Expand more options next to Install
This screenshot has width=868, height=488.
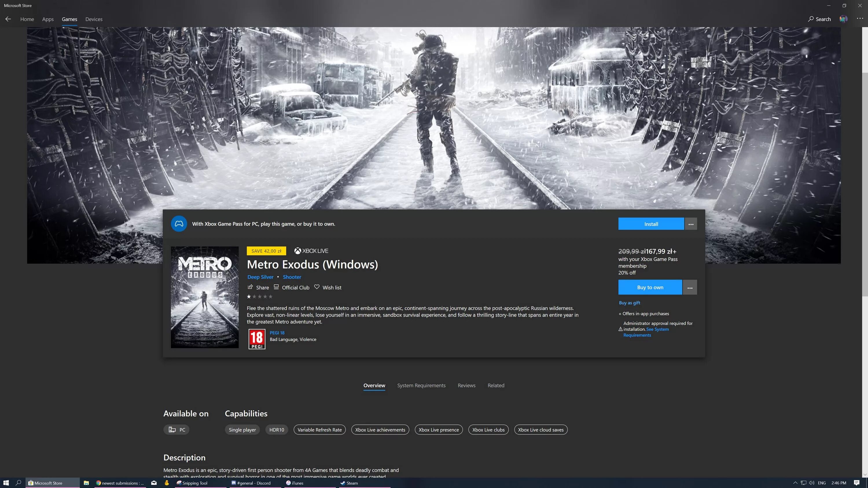click(691, 224)
